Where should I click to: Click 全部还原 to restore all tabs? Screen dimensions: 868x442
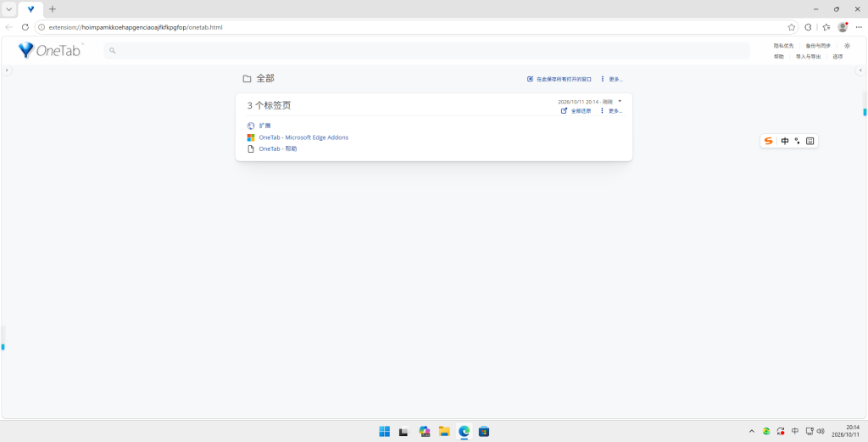[576, 111]
